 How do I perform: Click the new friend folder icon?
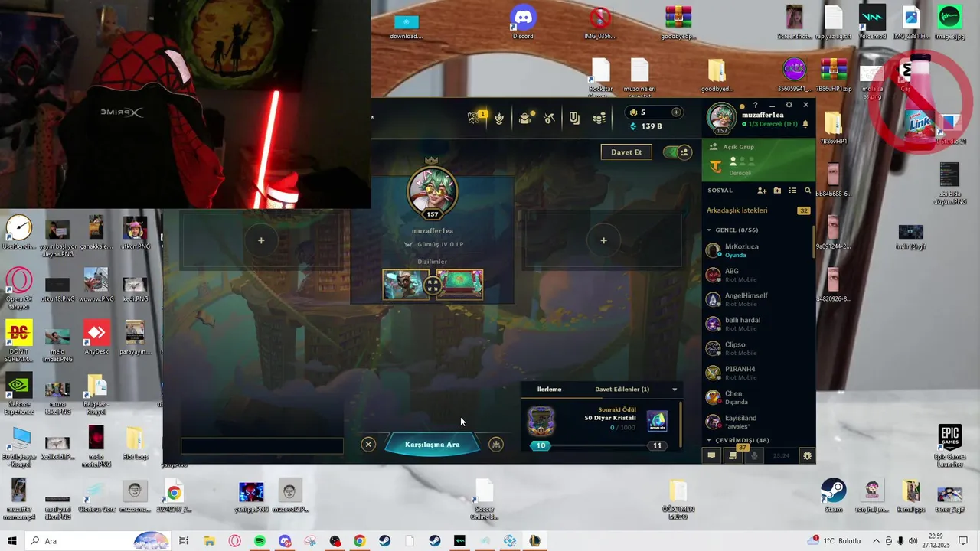[x=777, y=191]
